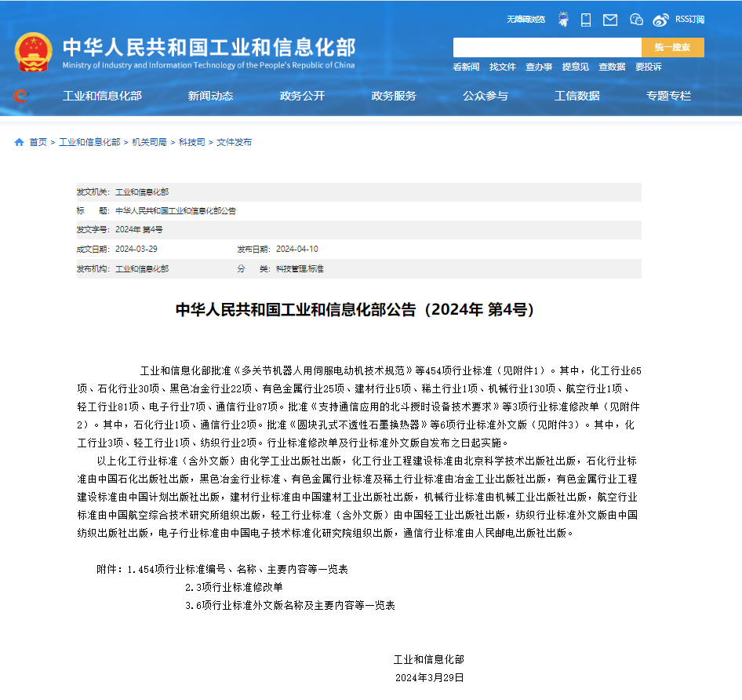742x700 pixels.
Task: Open the 新闻动态 menu
Action: 210,96
